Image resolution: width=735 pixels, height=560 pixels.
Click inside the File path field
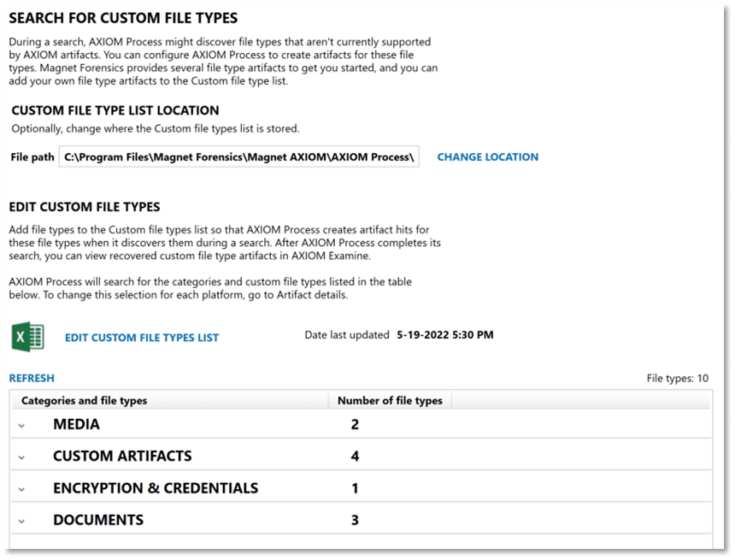(x=239, y=157)
